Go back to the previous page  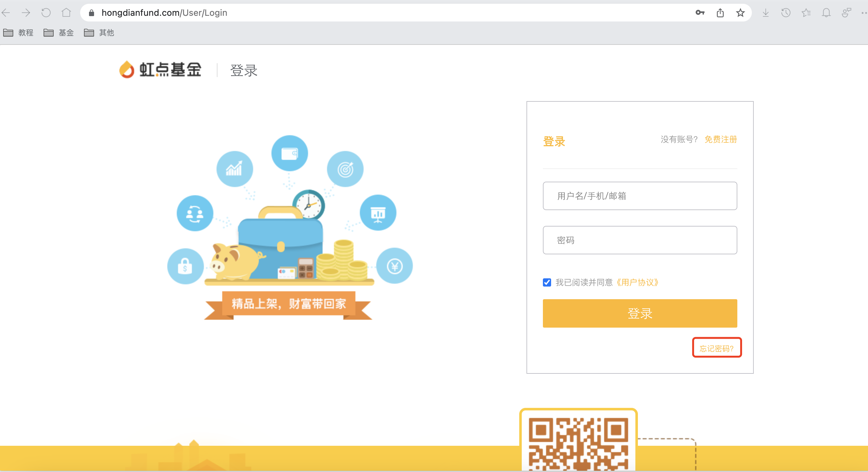pos(6,13)
